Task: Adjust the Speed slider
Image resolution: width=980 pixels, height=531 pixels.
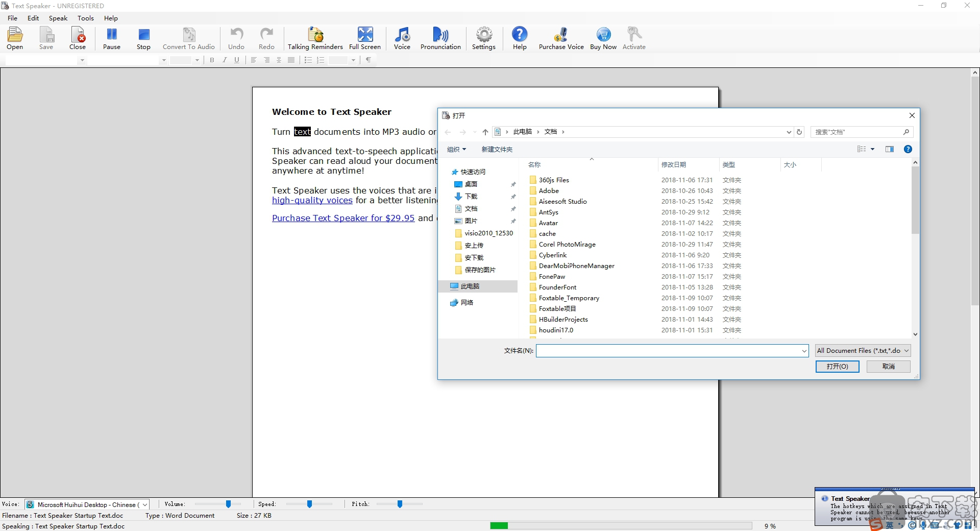Action: click(x=309, y=504)
